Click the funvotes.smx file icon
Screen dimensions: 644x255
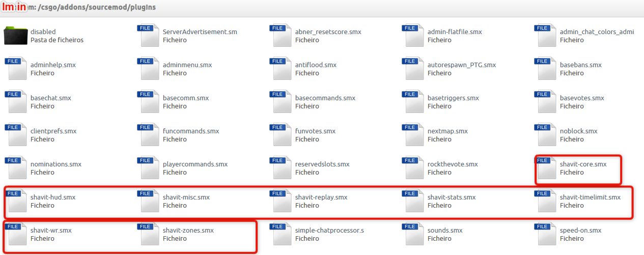(281, 135)
